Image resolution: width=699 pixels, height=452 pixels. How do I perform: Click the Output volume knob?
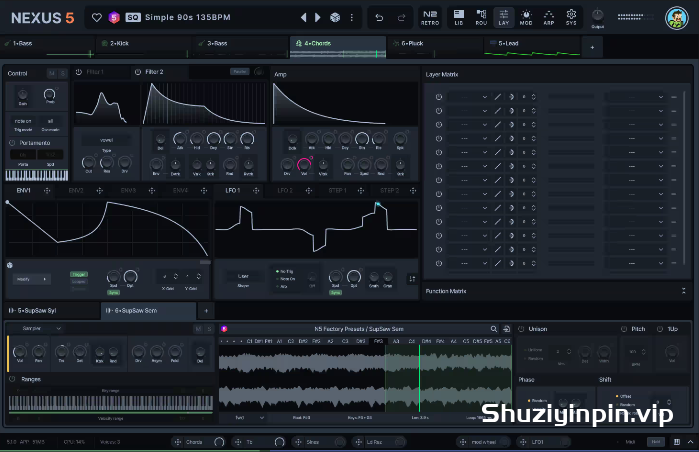pos(597,16)
